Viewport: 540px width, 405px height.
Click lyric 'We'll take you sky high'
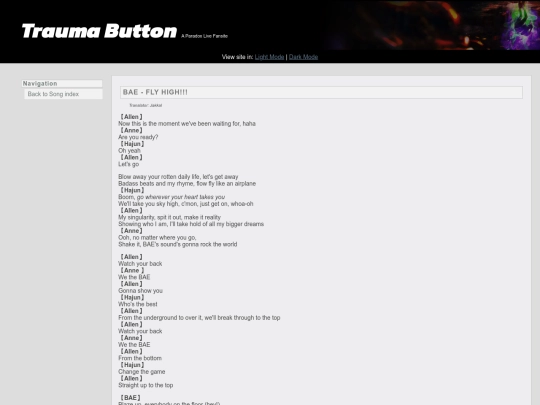186,204
